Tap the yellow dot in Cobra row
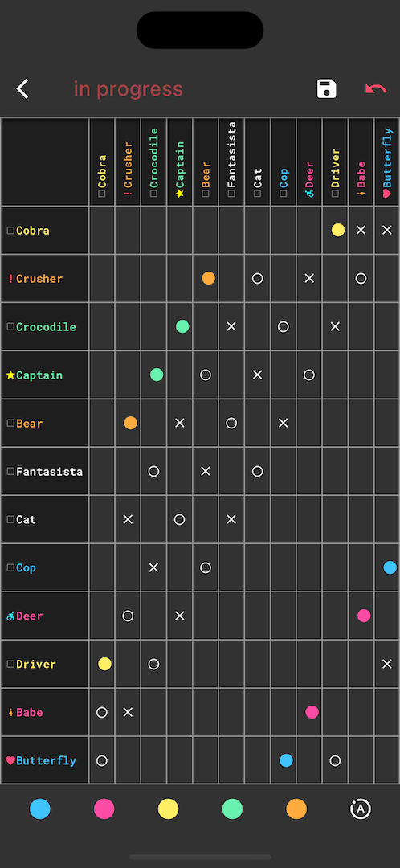 pyautogui.click(x=338, y=231)
